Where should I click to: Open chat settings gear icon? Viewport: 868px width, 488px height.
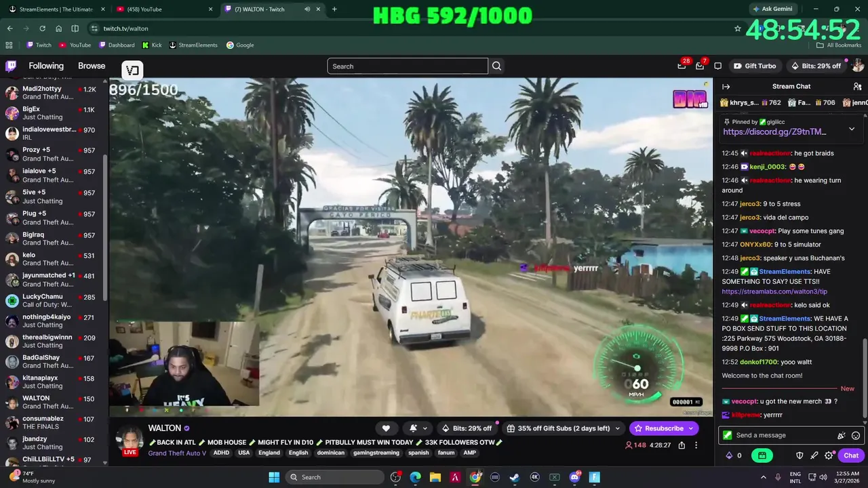(x=829, y=455)
